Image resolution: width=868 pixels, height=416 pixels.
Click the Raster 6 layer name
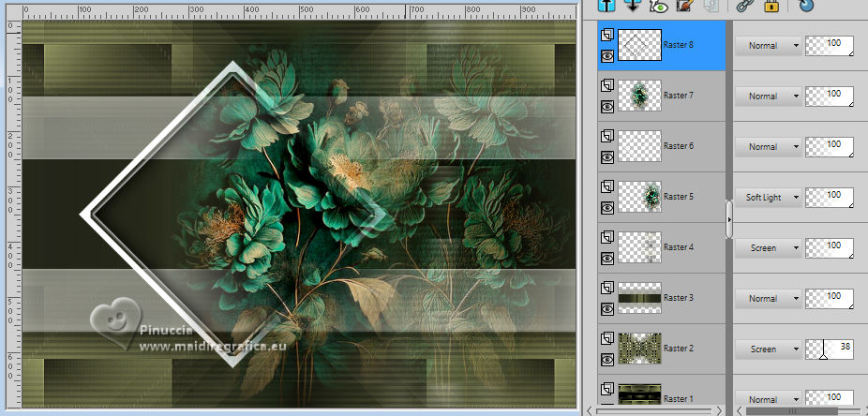(678, 146)
